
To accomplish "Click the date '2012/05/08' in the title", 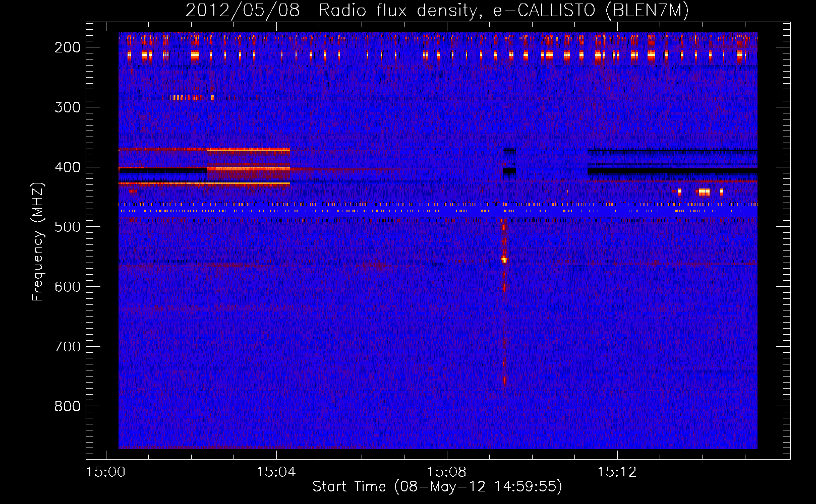I will (243, 11).
